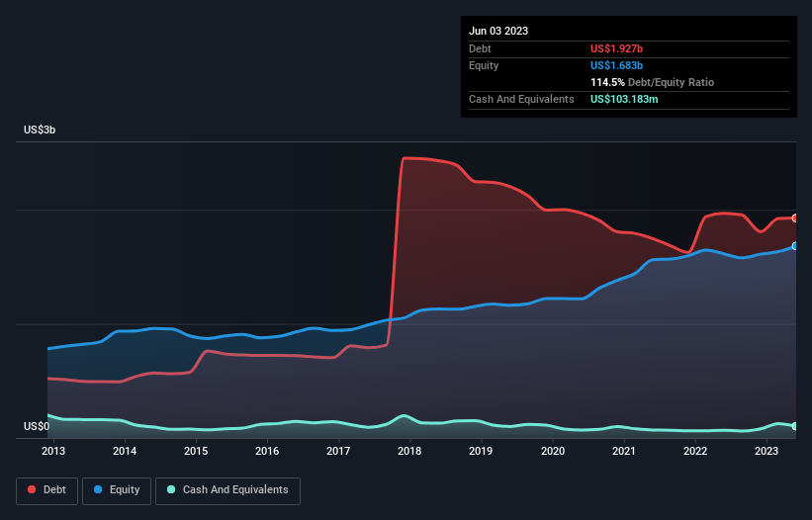Click the 2022 x-axis label
812x520 pixels.
pos(695,451)
